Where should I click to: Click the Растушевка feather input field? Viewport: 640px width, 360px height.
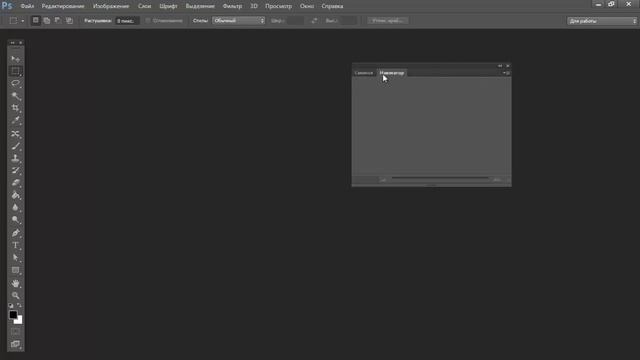point(127,21)
